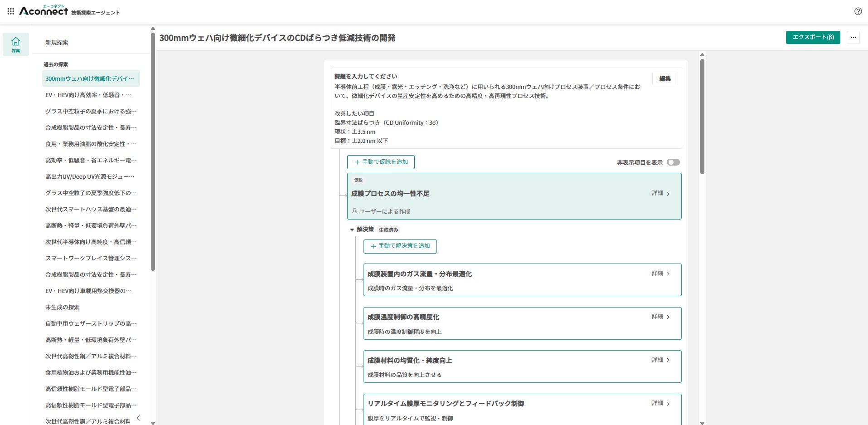Click the Aconnect logo
The width and height of the screenshot is (868, 425).
click(44, 11)
